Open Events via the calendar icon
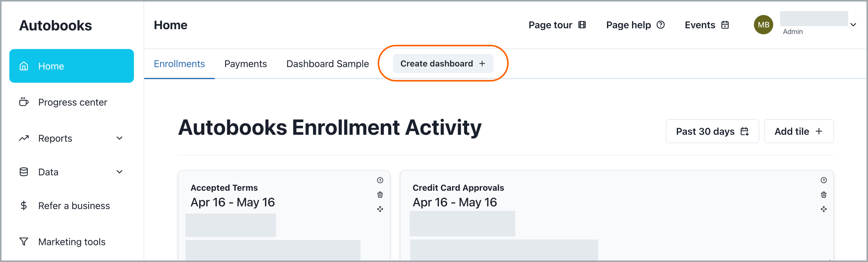 725,25
